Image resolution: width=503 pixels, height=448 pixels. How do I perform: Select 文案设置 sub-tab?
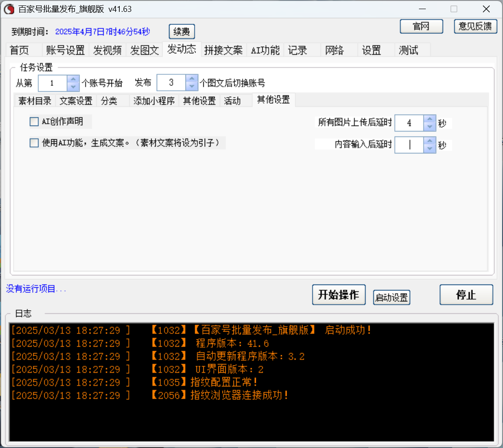[x=76, y=101]
